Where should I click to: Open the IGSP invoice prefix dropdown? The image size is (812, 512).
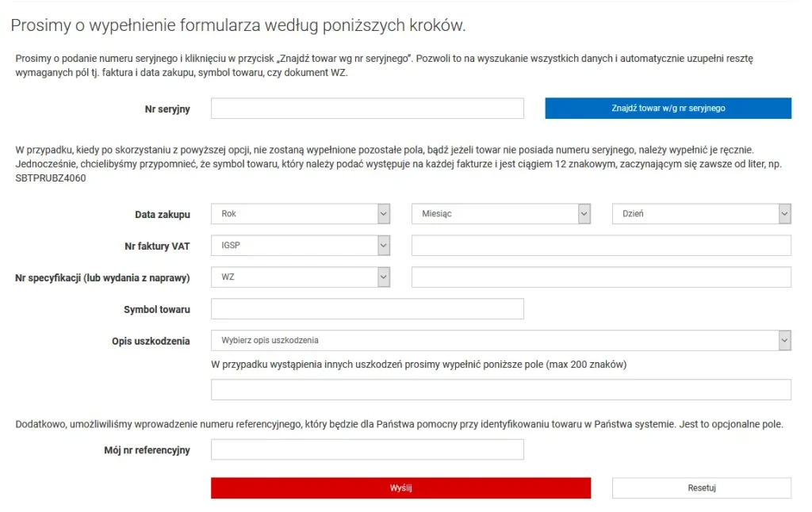tap(293, 246)
